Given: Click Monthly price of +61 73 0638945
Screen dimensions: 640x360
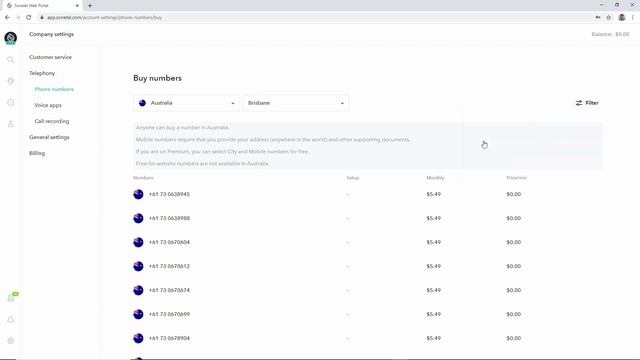Looking at the screenshot, I should pyautogui.click(x=433, y=194).
